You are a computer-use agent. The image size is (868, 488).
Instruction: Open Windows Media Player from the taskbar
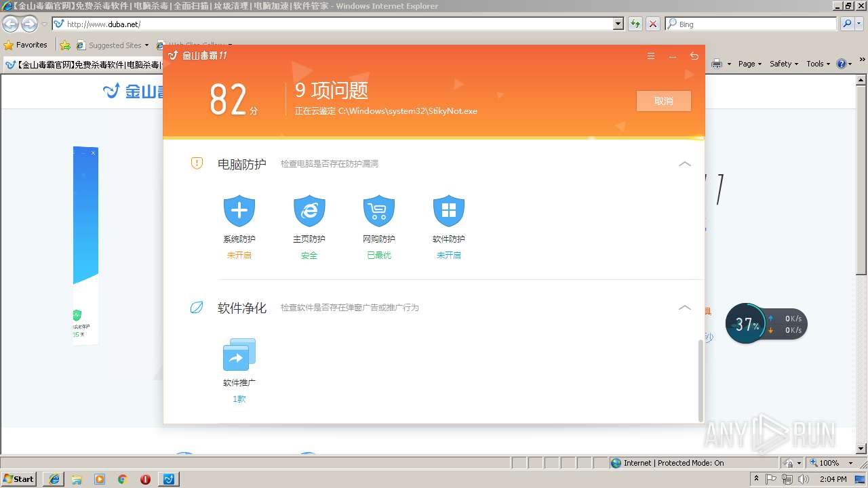pyautogui.click(x=100, y=479)
